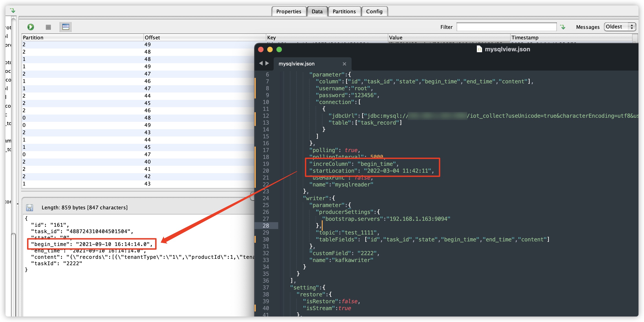Start retrieving messages with the green play button
Screen dimensions: 644x322
[30, 27]
